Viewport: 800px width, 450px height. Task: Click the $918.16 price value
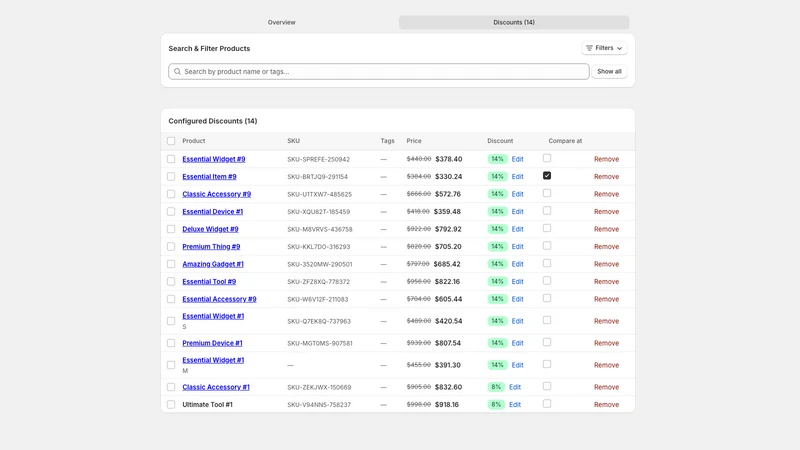(x=447, y=405)
